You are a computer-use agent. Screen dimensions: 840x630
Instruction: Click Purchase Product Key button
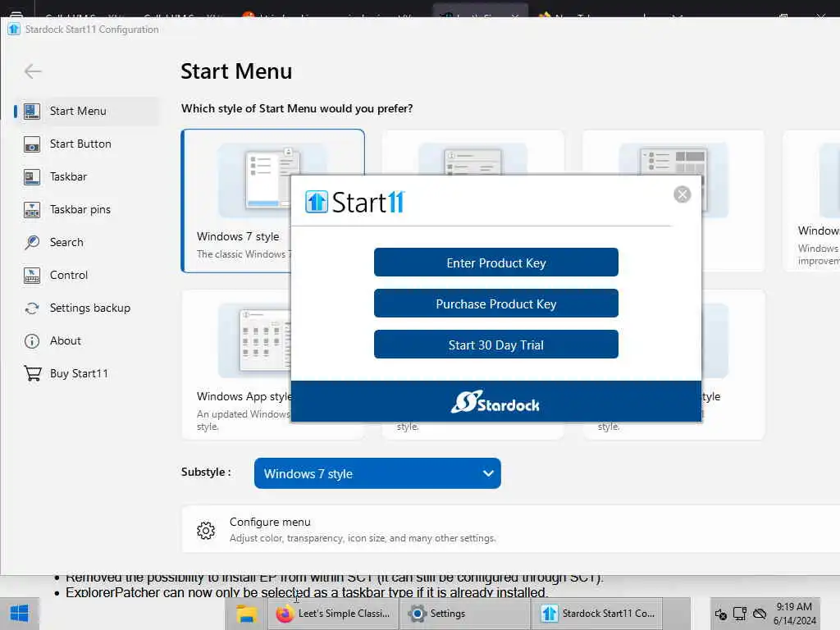[496, 304]
